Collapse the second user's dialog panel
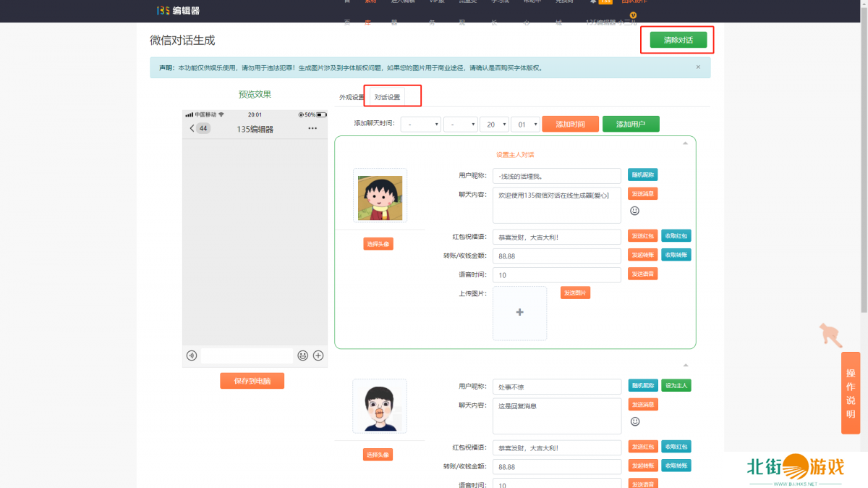This screenshot has width=868, height=488. pyautogui.click(x=685, y=365)
